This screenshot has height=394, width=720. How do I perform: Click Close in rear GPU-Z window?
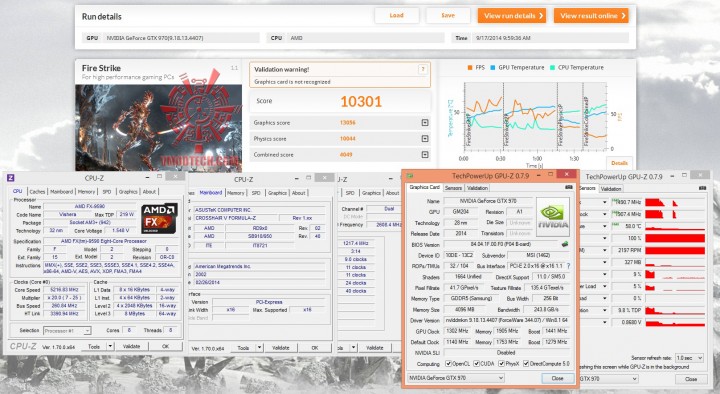(691, 379)
